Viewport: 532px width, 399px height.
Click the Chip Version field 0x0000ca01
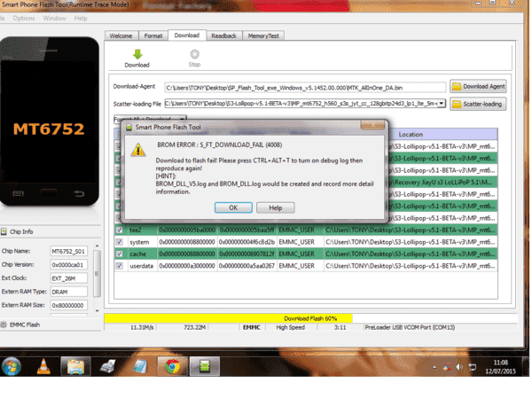click(69, 264)
